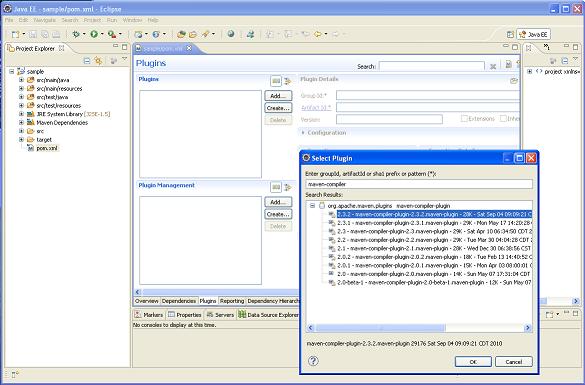Screen dimensions: 585x385
Task: Open the Project Explorer view menu triangle
Action: click(125, 59)
